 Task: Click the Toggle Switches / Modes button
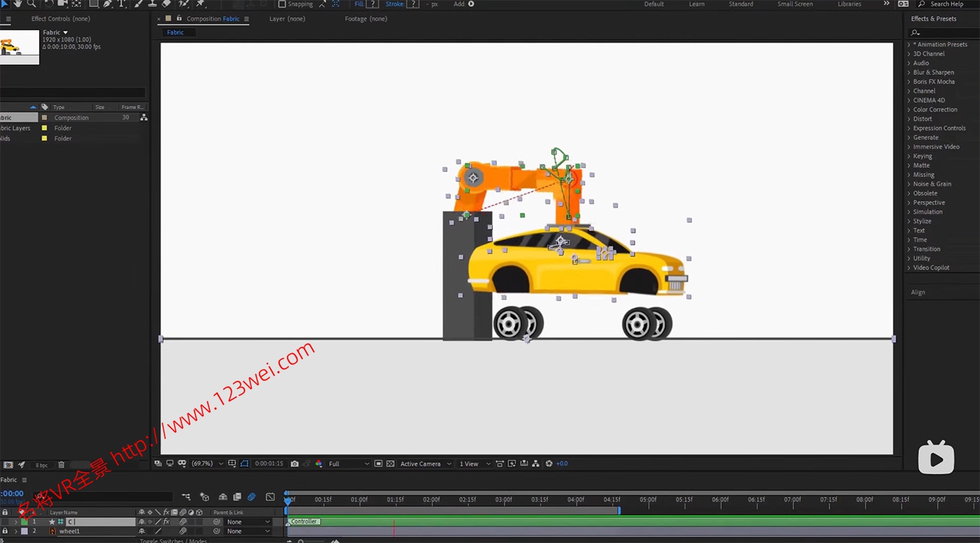click(x=173, y=541)
